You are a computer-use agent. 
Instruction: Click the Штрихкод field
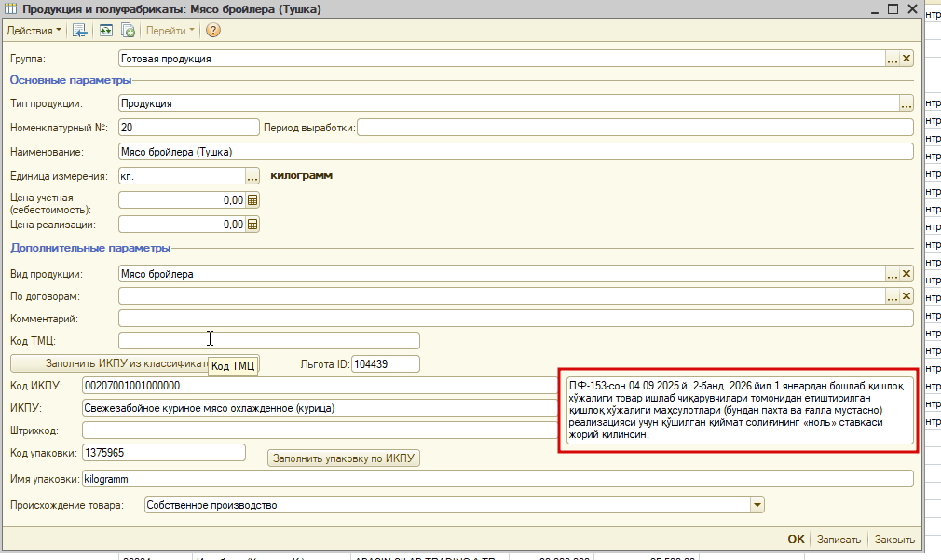coord(320,430)
